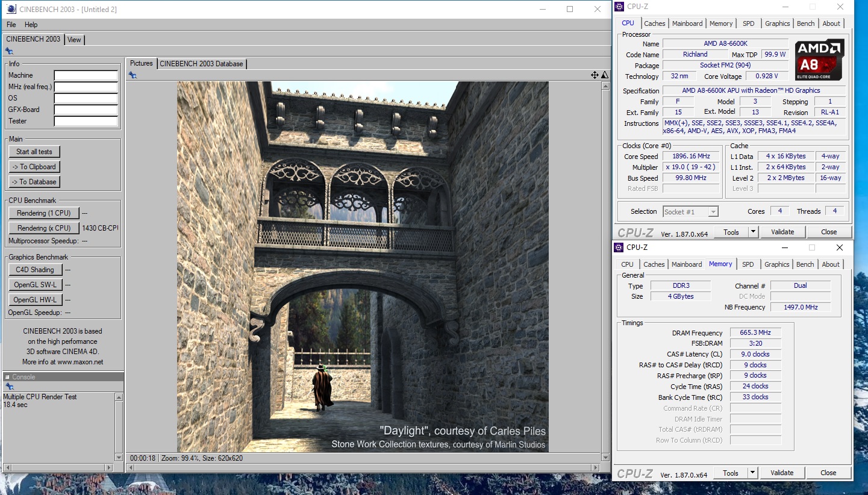Click the DRAM Frequency 665.3 MHz value

[755, 332]
